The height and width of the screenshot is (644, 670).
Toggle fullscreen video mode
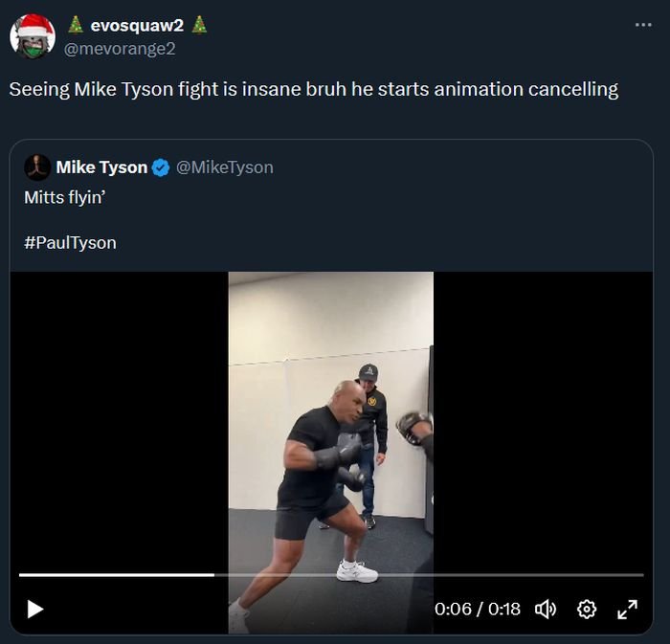[627, 609]
